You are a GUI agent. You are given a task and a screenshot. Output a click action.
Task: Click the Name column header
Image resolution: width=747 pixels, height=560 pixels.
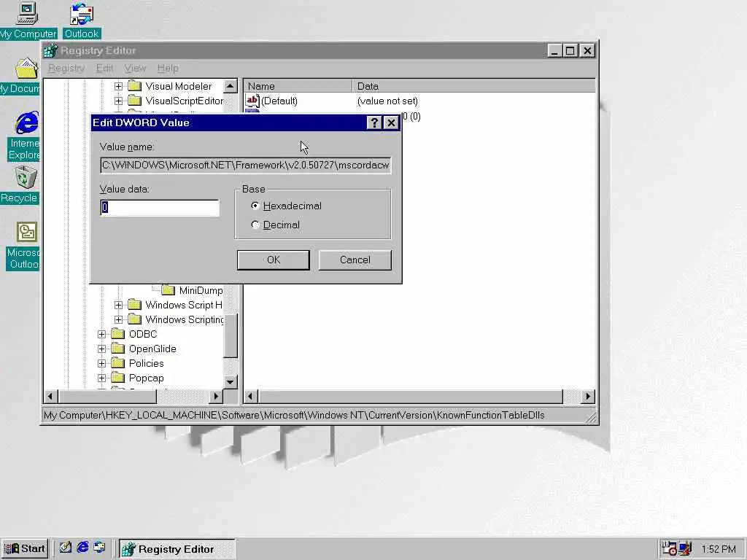(x=298, y=86)
